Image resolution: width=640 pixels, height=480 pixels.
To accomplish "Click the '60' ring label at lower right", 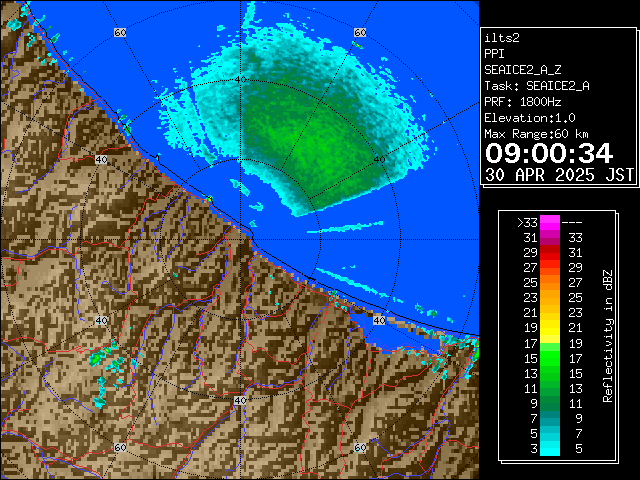I will [360, 447].
